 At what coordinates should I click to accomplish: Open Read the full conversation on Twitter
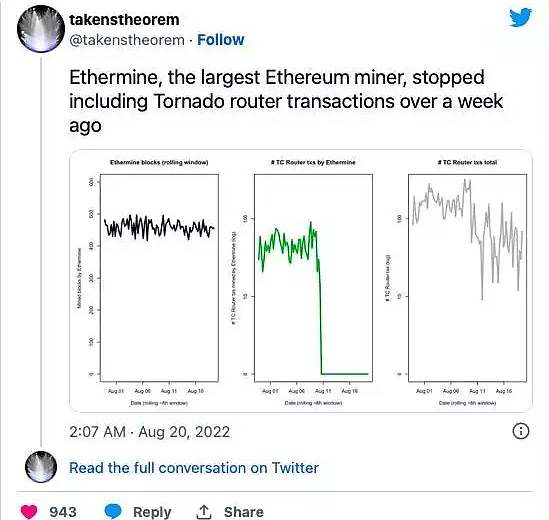[194, 468]
